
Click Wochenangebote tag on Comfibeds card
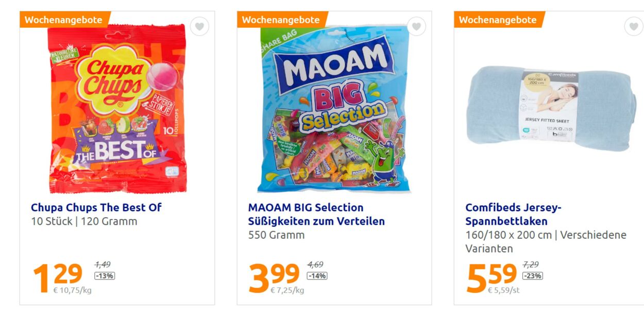pos(498,20)
